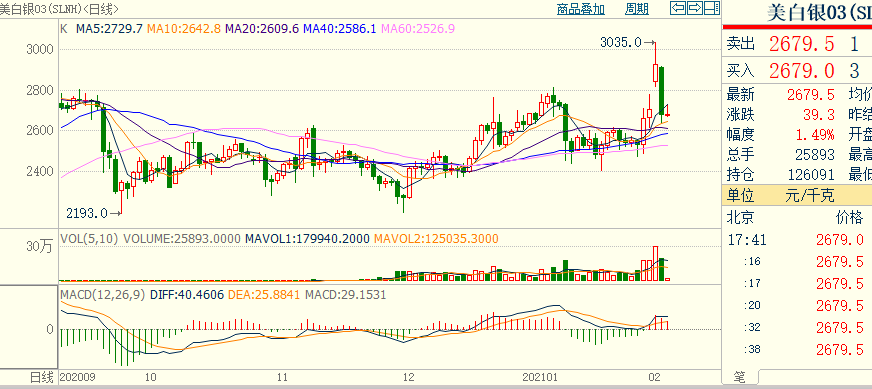Click the MACD:29.1531 value
This screenshot has height=389, width=872.
click(x=345, y=294)
